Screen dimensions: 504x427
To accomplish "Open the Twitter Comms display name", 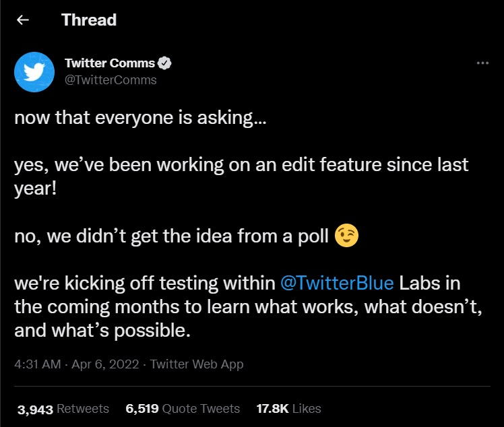I will pos(110,63).
